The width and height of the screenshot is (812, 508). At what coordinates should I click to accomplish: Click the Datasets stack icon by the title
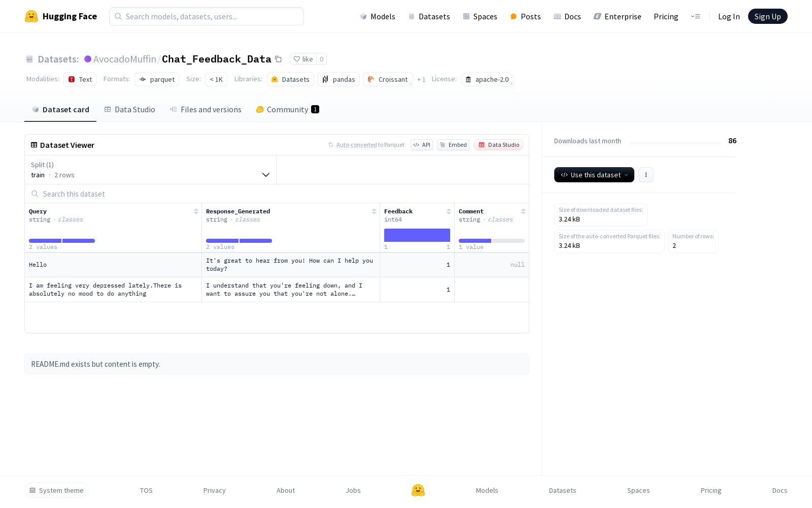point(29,59)
